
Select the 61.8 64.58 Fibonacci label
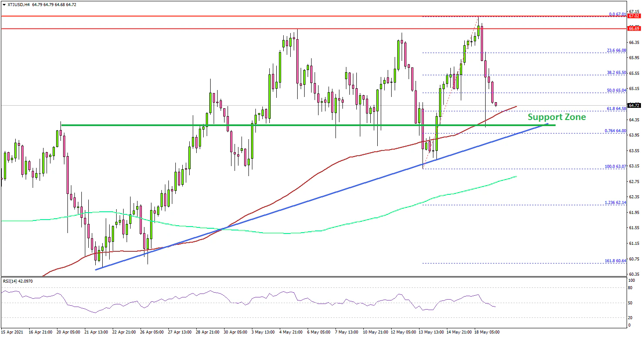[616, 108]
